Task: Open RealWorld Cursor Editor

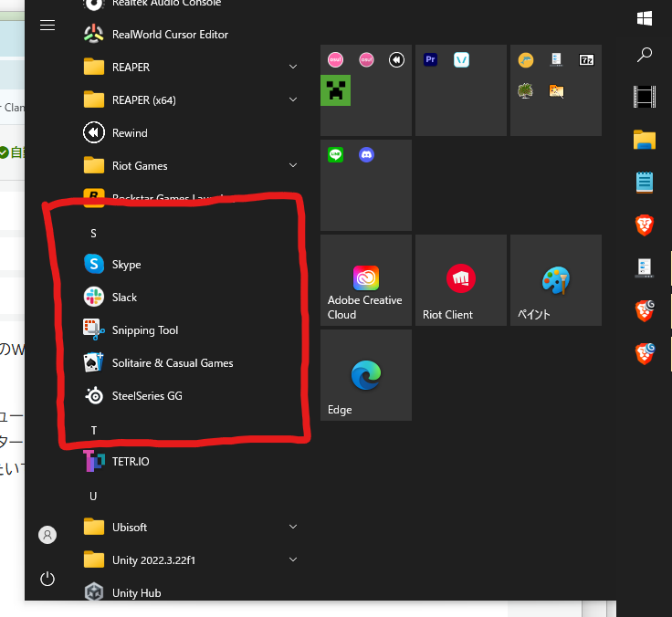Action: click(x=155, y=35)
